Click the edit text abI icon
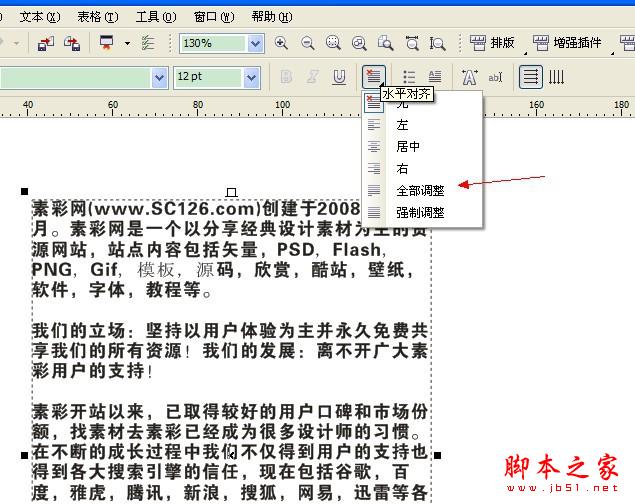This screenshot has width=635, height=504. (495, 77)
